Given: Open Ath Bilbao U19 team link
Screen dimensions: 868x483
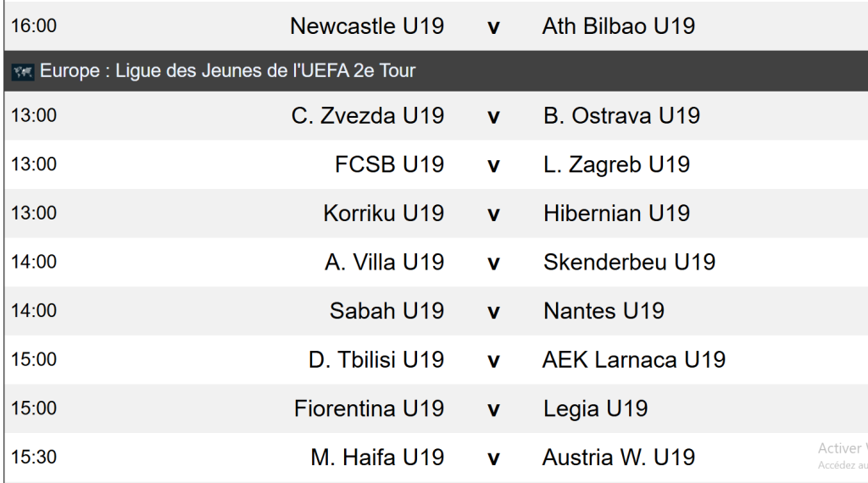Looking at the screenshot, I should tap(618, 26).
